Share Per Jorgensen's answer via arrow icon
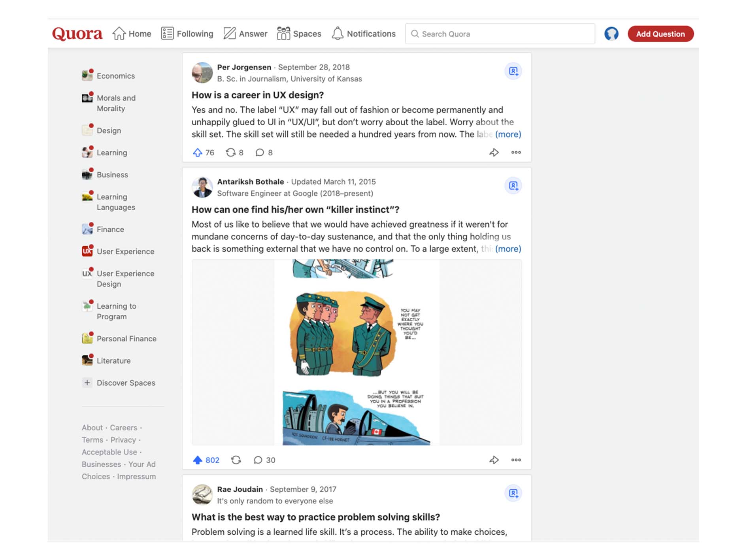747x560 pixels. [494, 153]
